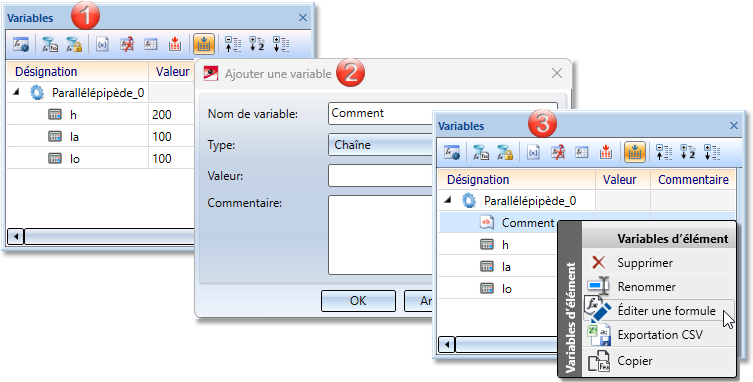Expand to level 2 icon in right Variables window
Viewport: 753px width, 382px height.
click(x=688, y=152)
